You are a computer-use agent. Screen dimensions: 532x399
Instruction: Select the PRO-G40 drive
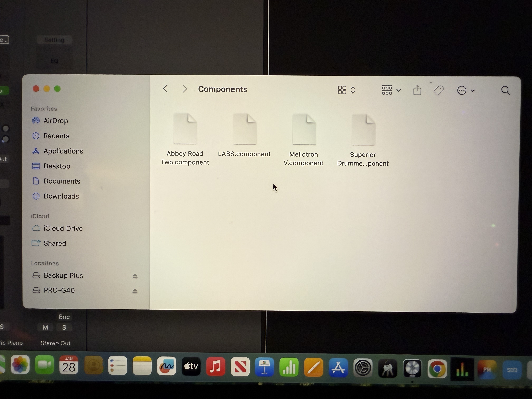click(x=59, y=290)
